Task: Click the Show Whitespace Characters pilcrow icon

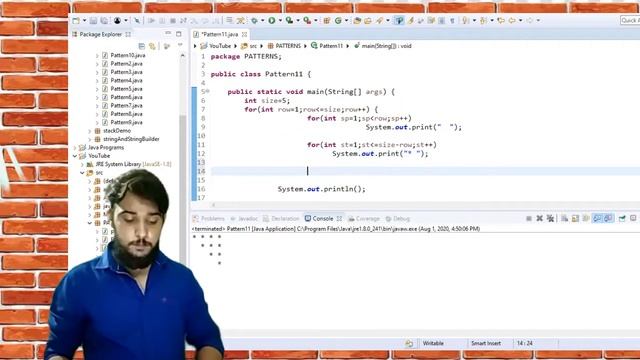Action: coord(452,20)
